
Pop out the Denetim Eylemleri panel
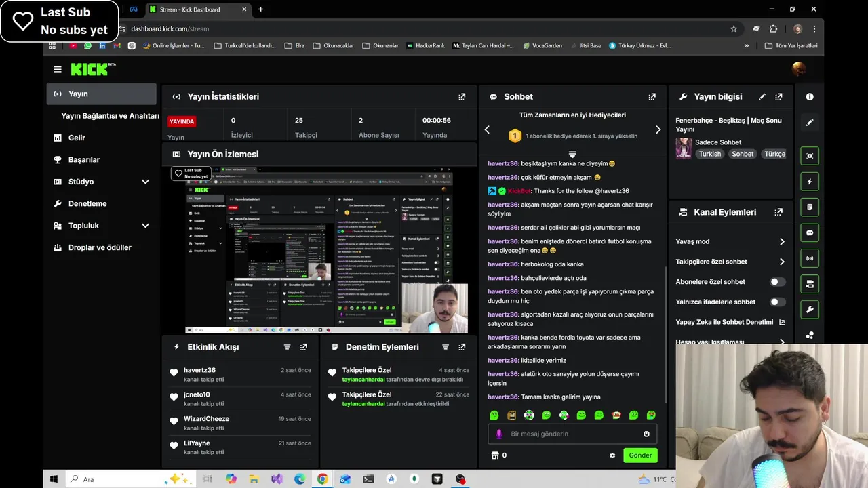[462, 347]
